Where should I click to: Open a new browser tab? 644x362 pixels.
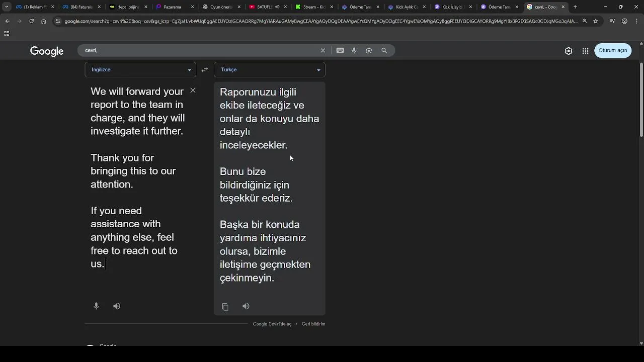pos(575,7)
